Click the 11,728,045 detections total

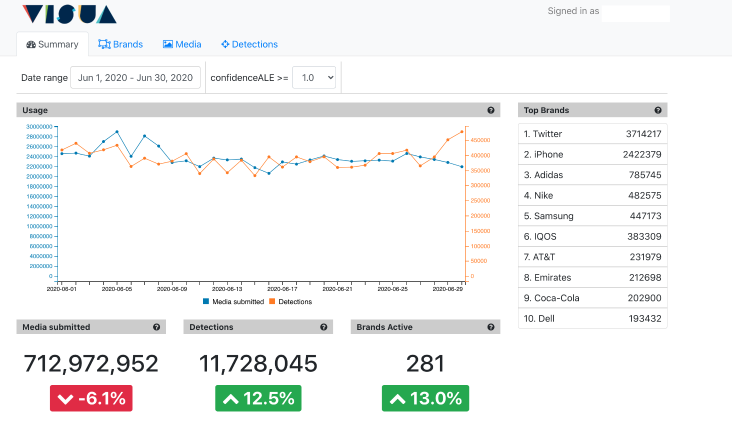pos(258,364)
